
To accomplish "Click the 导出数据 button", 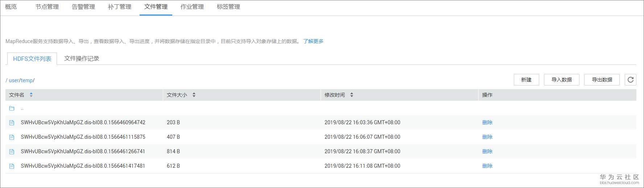I will coord(602,80).
